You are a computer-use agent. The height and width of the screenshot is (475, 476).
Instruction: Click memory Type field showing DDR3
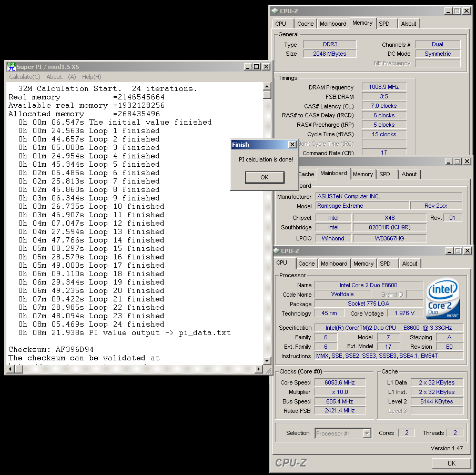330,44
